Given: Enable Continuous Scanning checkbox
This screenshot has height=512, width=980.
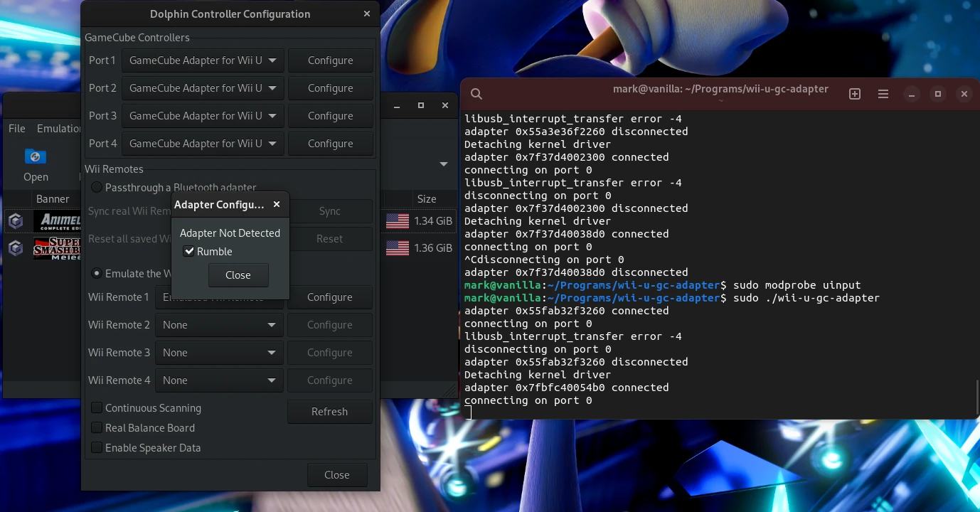Looking at the screenshot, I should tap(96, 408).
